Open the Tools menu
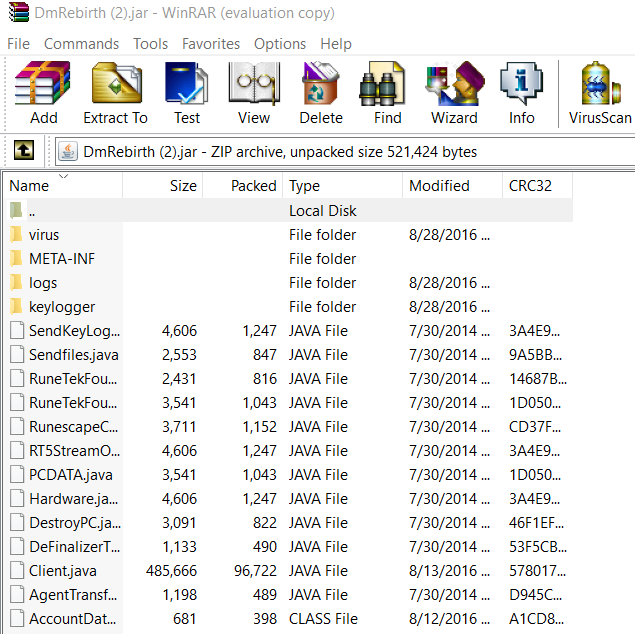This screenshot has height=634, width=635. tap(151, 43)
